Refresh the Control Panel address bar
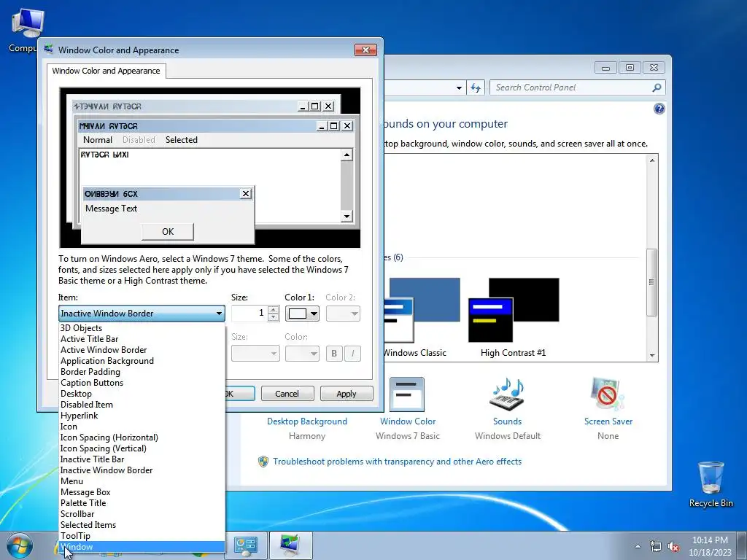747x560 pixels. [476, 87]
